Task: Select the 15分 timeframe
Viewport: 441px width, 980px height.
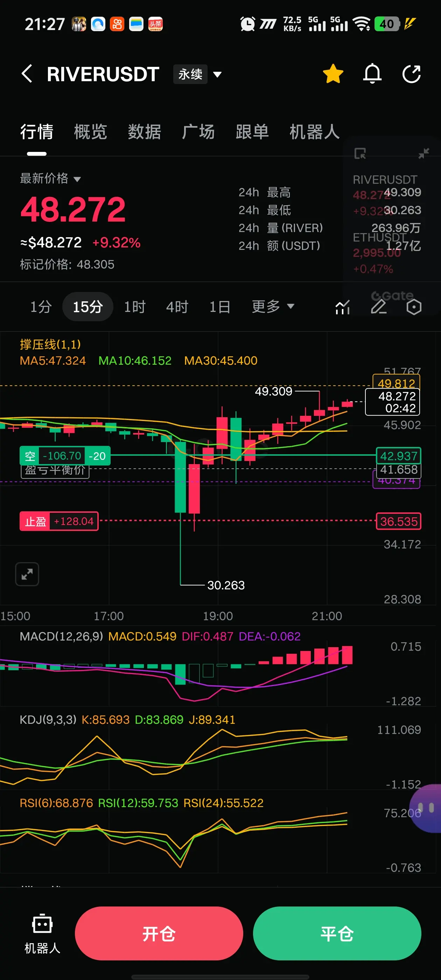Action: (x=88, y=307)
